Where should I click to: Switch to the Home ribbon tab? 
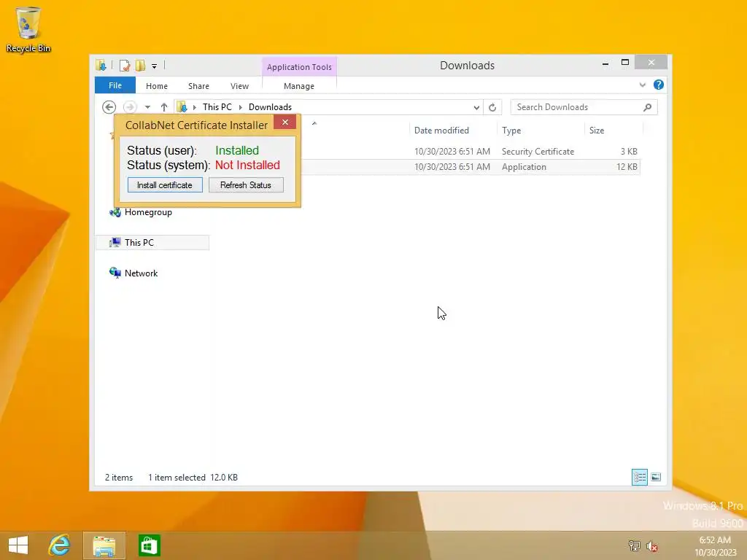tap(157, 86)
